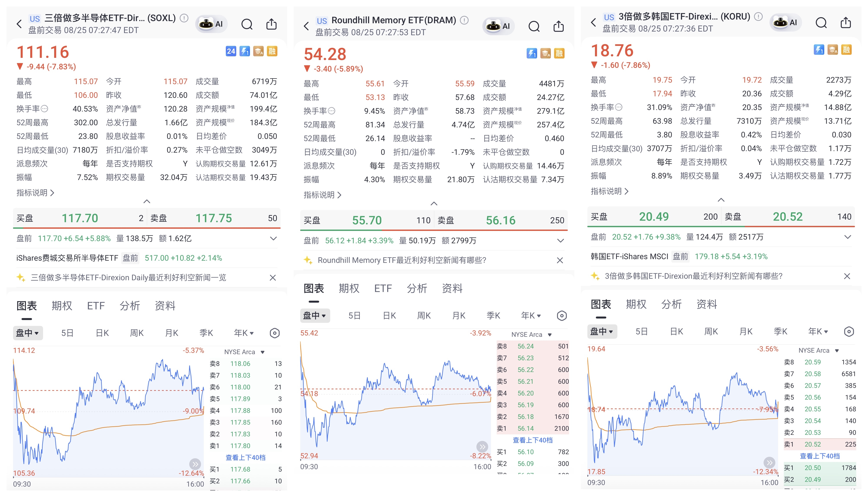View 查看上下40档 depth on SOXL
The width and height of the screenshot is (868, 497).
click(x=245, y=457)
